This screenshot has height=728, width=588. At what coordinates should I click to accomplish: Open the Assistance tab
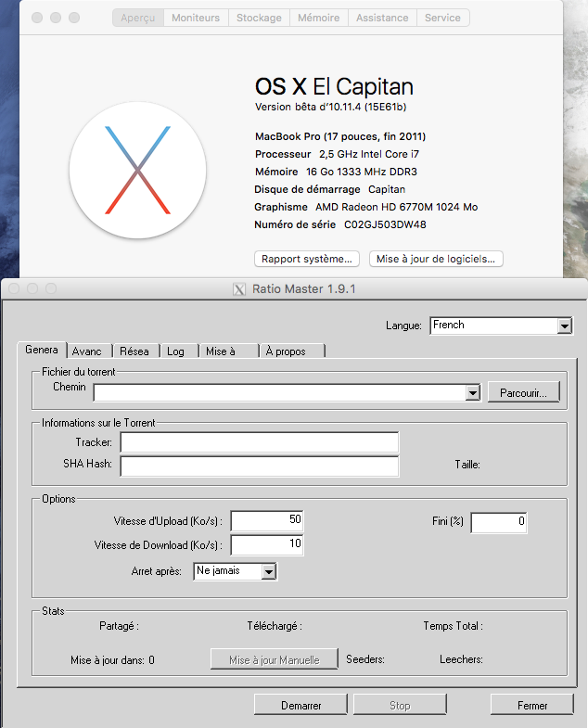(x=382, y=18)
